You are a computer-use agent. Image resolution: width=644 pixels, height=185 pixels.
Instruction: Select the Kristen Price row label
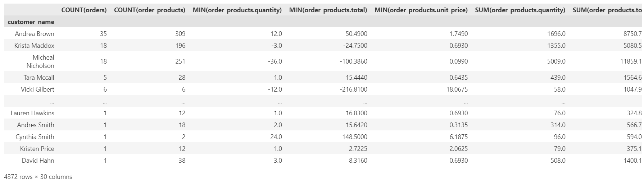(x=37, y=149)
